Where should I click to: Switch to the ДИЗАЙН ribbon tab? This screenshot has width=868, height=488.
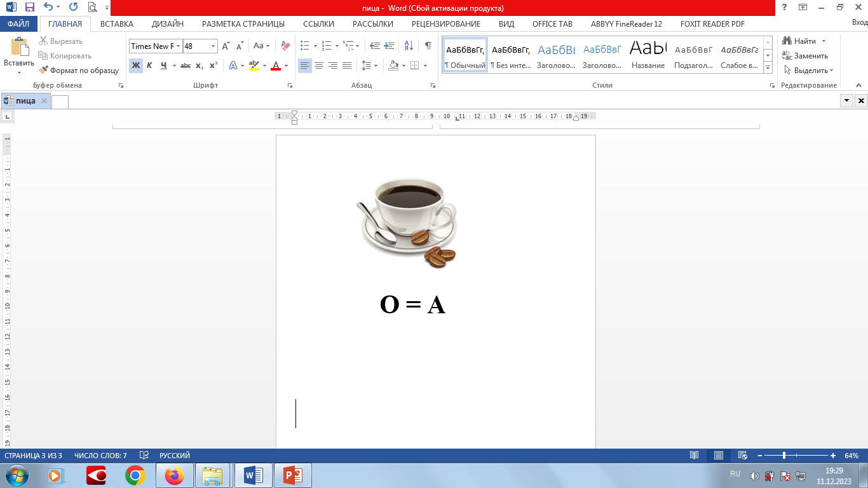[168, 24]
